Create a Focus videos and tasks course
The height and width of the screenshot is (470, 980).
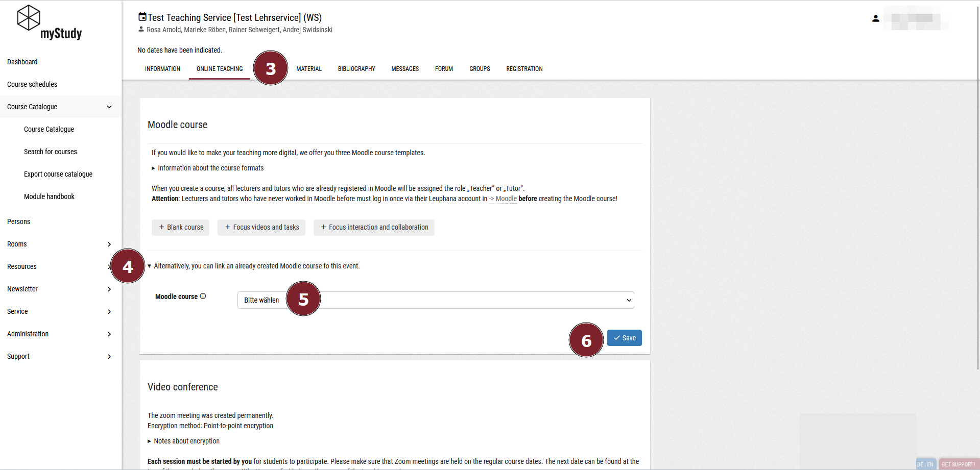click(x=261, y=227)
